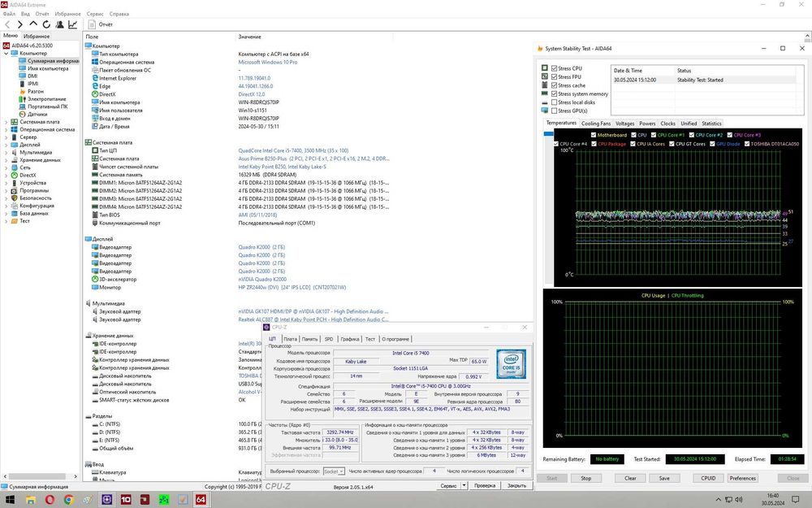Expand the Тест tree node

click(6, 221)
